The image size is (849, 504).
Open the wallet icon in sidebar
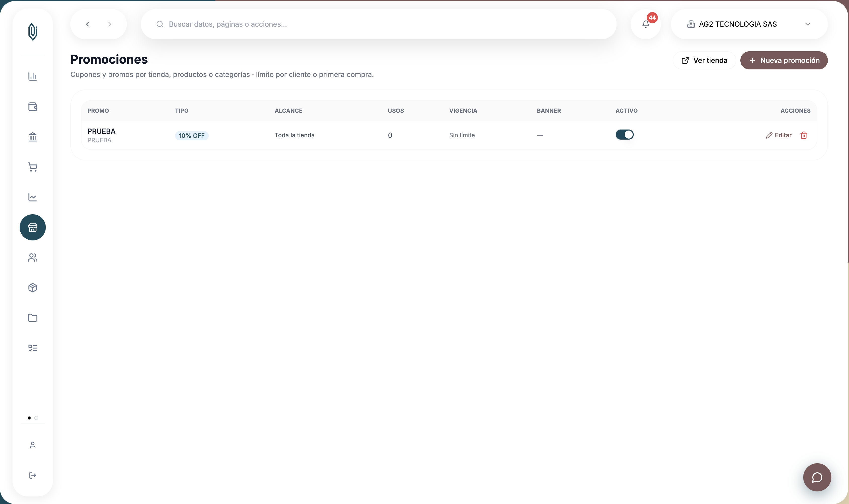click(x=33, y=107)
